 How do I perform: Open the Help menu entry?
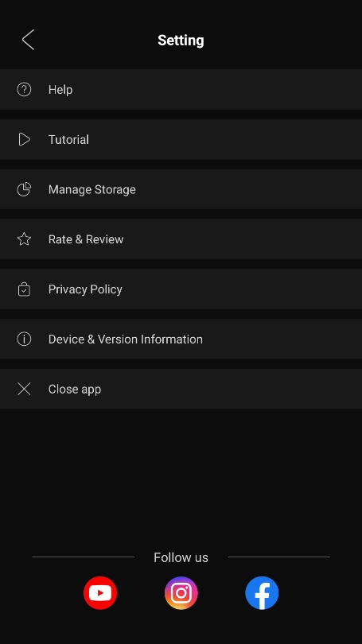pos(181,90)
